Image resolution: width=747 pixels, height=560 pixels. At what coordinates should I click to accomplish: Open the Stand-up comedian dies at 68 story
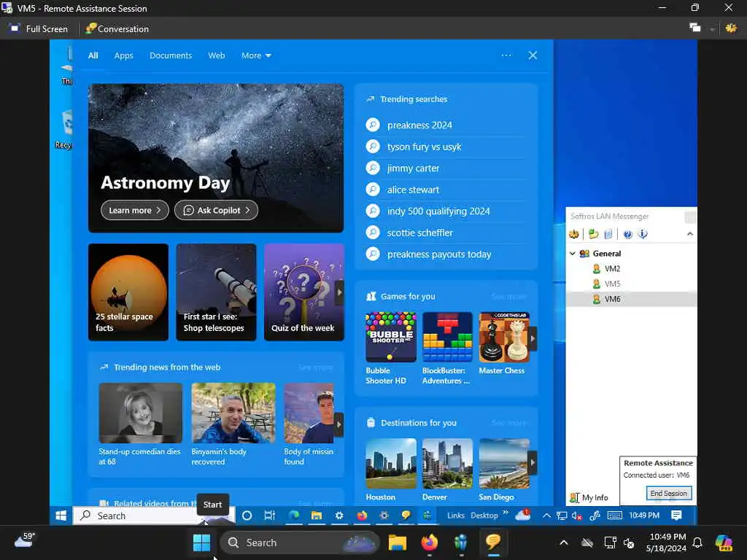tap(140, 424)
